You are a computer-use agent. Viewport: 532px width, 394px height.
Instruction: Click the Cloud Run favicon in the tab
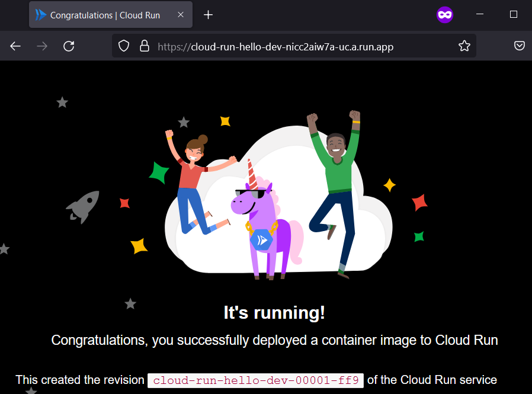click(40, 15)
